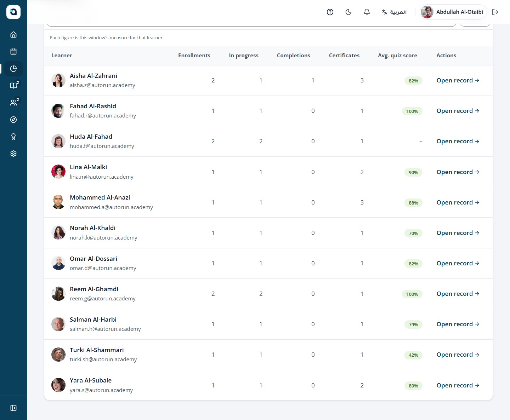Click Aisha Al-Zahrani's avatar photo
Image resolution: width=510 pixels, height=420 pixels.
[58, 80]
